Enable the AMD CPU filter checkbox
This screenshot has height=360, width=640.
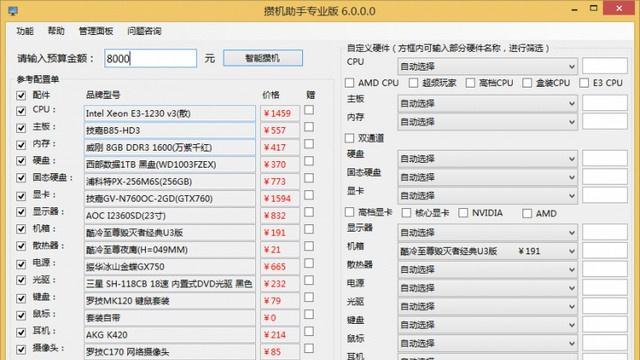click(x=349, y=83)
